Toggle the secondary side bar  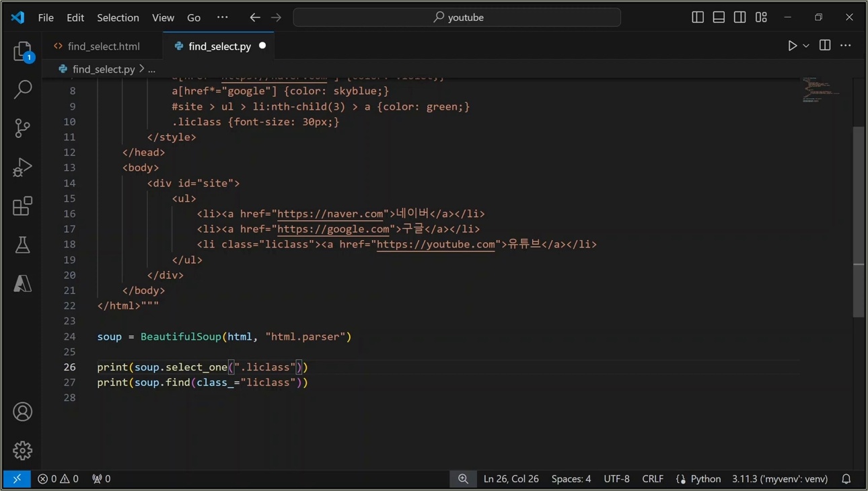coord(739,17)
